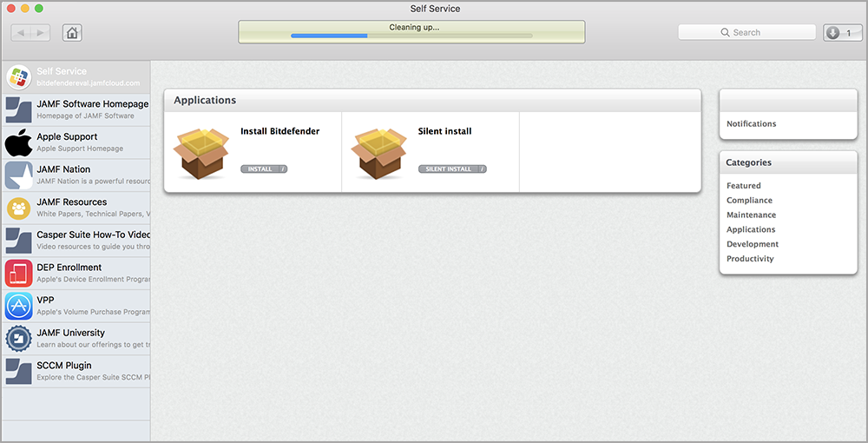Viewport: 868px width, 443px height.
Task: Click the Apple logo icon
Action: click(19, 142)
